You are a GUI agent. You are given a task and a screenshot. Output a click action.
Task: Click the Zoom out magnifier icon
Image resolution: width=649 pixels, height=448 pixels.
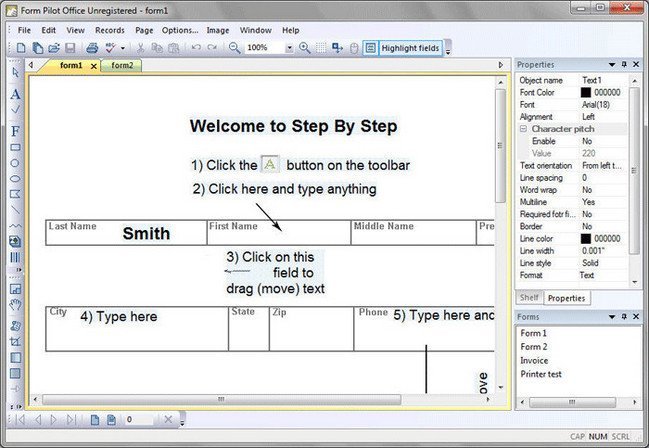(234, 48)
